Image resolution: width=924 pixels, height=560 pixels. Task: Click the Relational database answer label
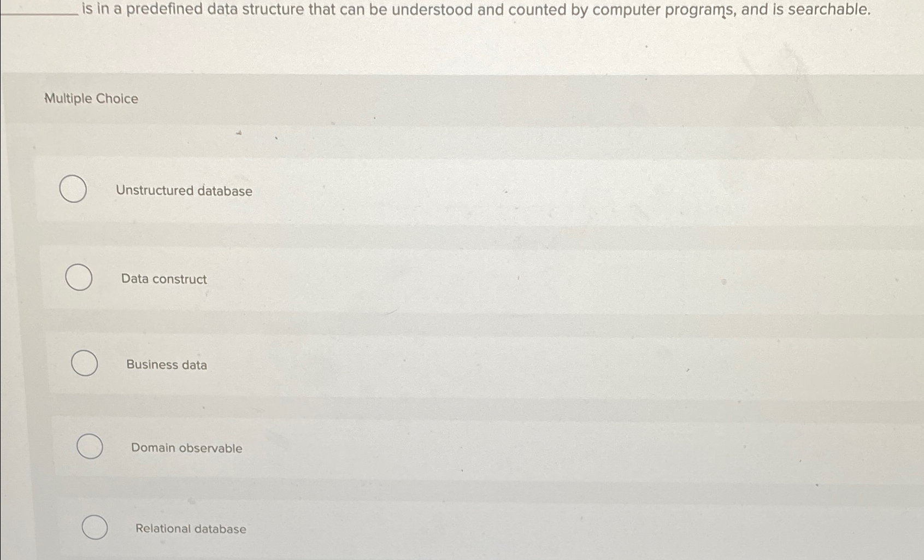(x=190, y=528)
